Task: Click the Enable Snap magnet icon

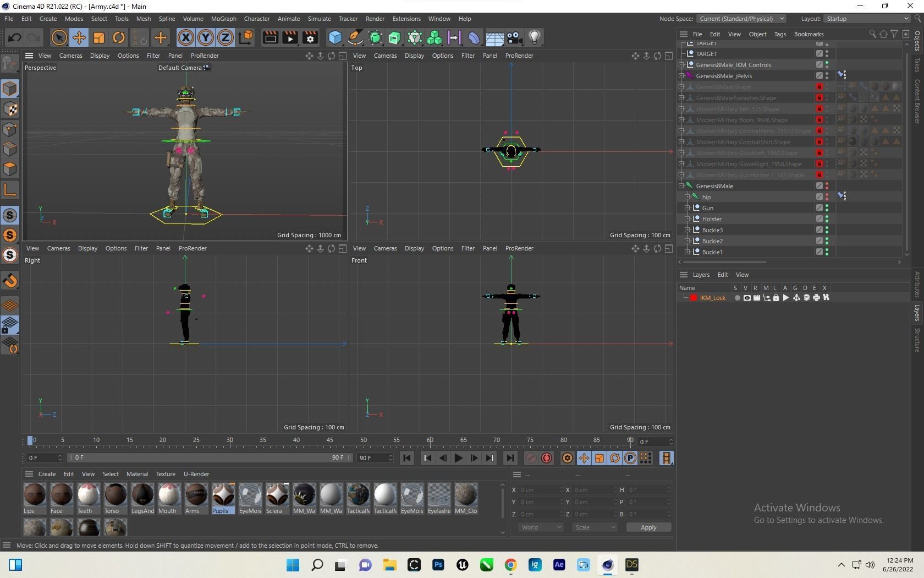Action: click(x=10, y=281)
